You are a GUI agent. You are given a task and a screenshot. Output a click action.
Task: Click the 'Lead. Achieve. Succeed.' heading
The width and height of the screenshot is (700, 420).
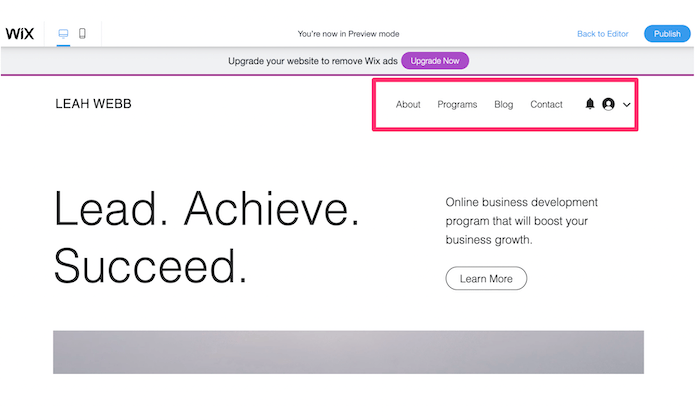[x=206, y=237]
